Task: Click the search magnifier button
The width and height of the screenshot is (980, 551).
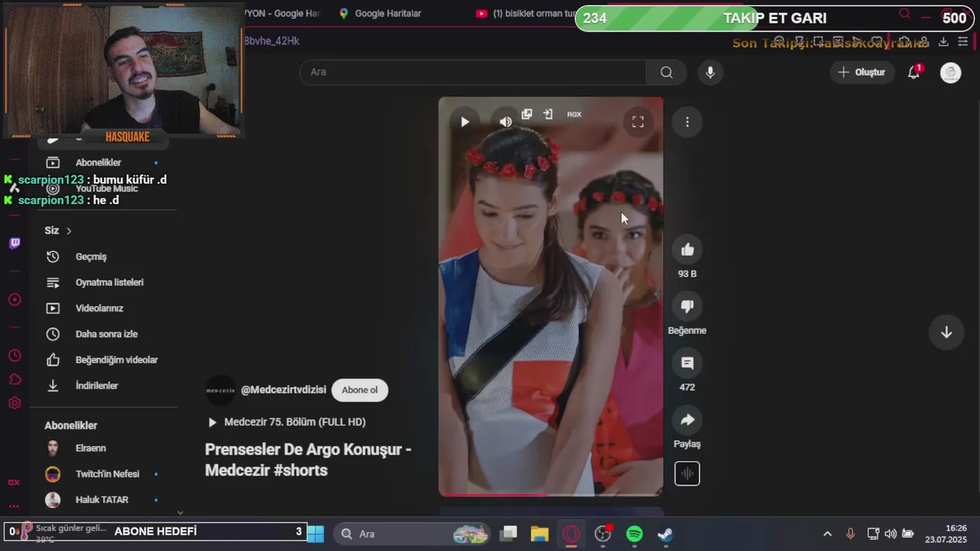Action: [x=666, y=72]
